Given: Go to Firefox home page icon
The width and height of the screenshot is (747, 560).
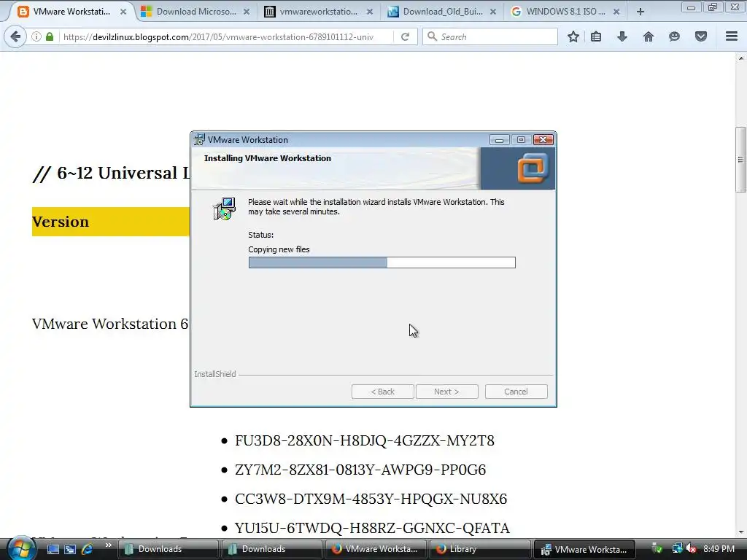Looking at the screenshot, I should point(649,36).
